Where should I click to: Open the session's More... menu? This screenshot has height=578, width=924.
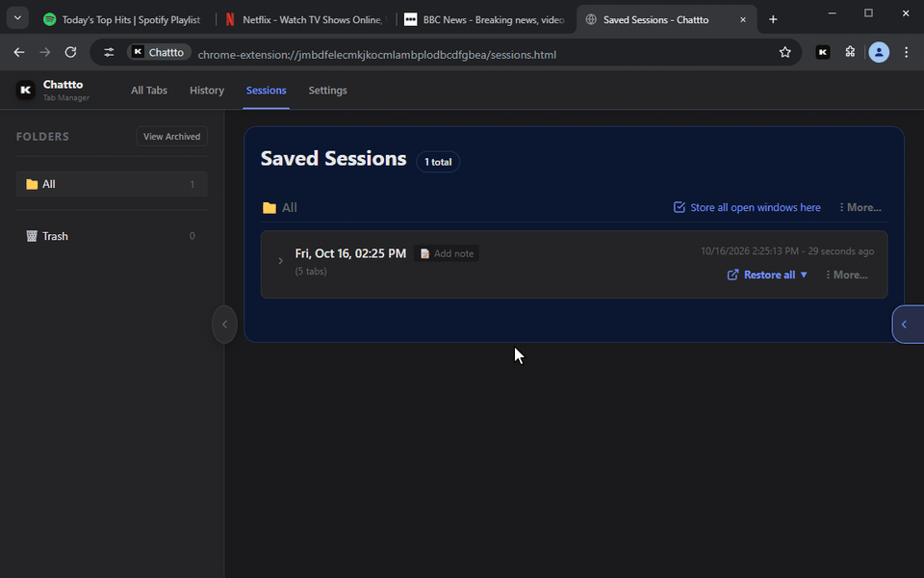[847, 275]
